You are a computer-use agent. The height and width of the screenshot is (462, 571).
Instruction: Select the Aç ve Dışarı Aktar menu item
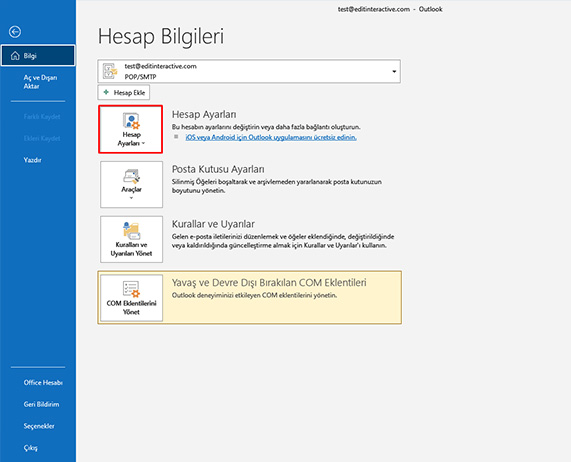(x=40, y=82)
